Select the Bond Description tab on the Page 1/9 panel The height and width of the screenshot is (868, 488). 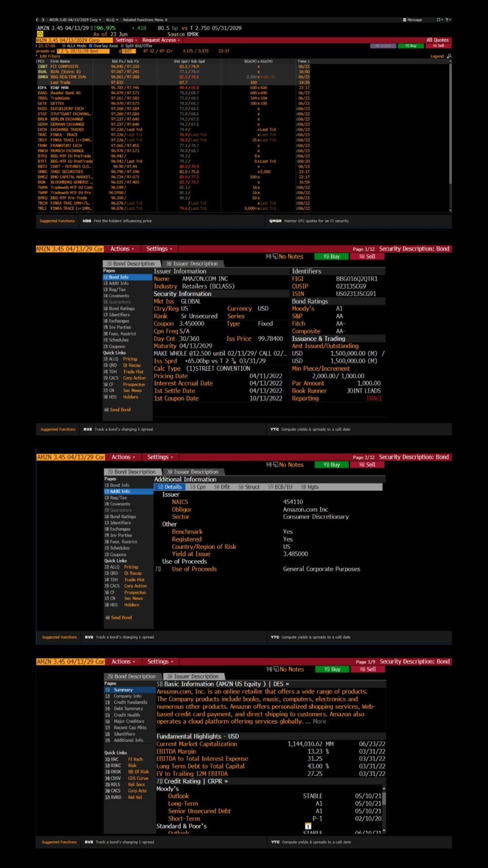tap(132, 676)
